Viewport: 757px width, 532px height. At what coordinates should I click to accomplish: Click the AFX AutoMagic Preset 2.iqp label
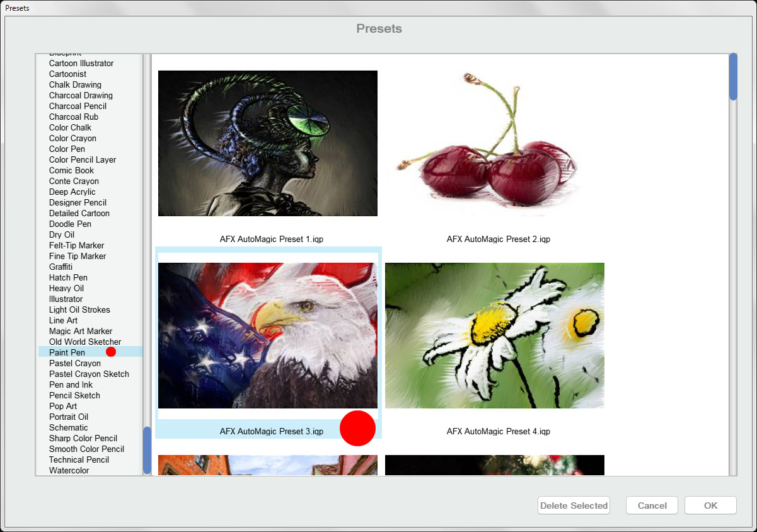[x=499, y=240]
